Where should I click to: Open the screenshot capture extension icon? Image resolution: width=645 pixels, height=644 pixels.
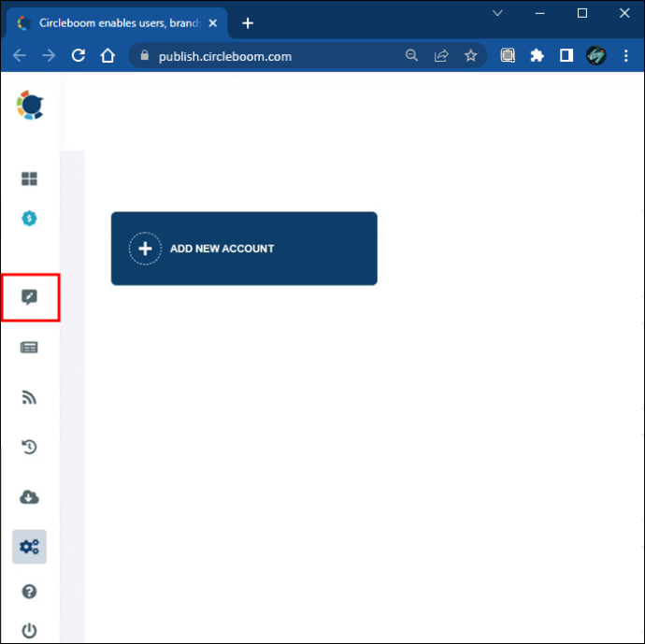508,55
